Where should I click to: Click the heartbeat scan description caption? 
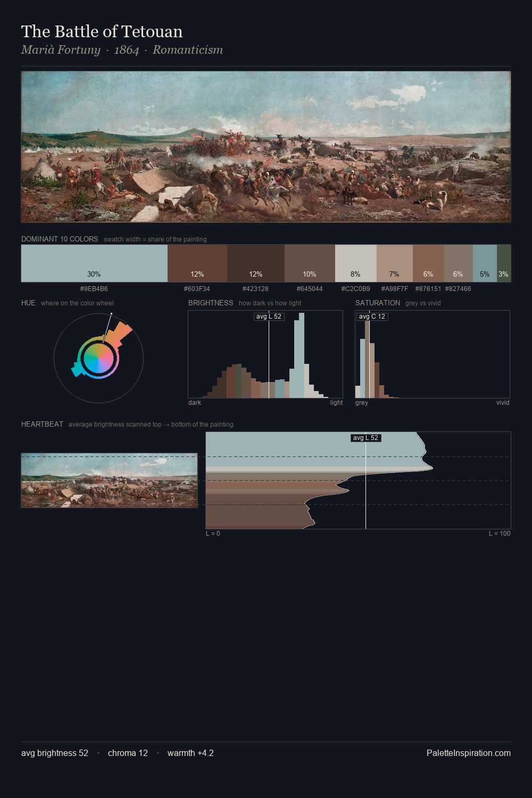tap(151, 425)
